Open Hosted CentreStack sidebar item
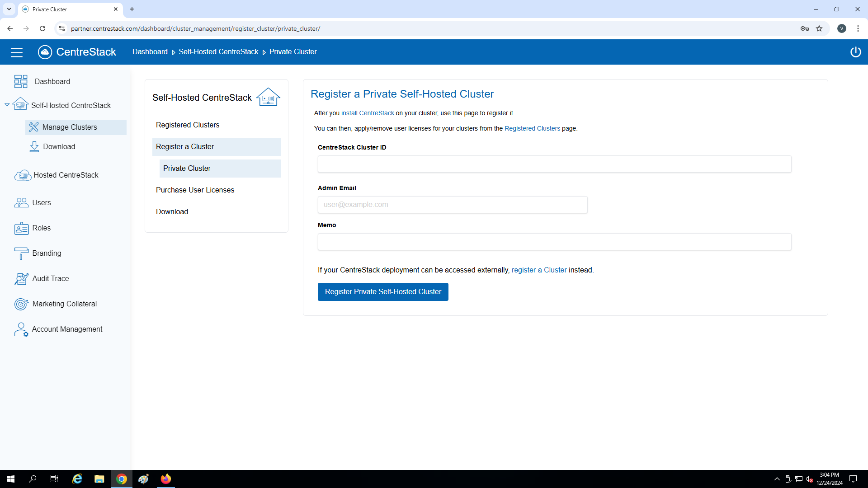The width and height of the screenshot is (868, 488). pyautogui.click(x=66, y=175)
